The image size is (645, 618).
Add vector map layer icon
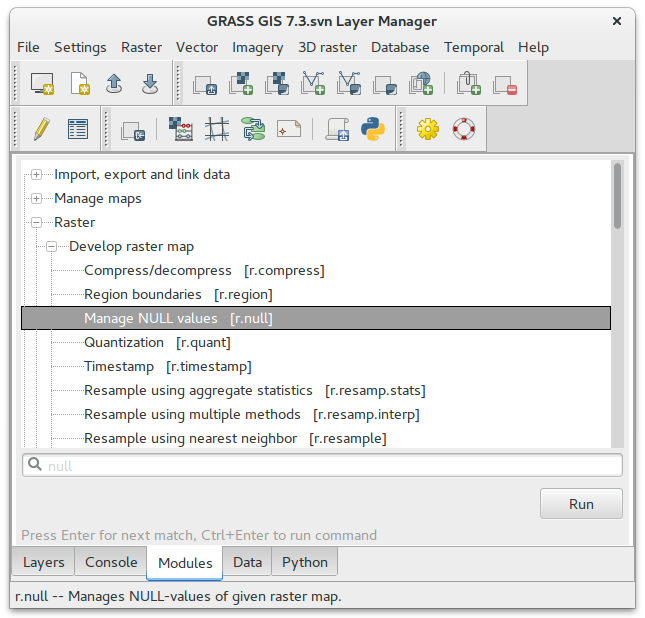click(x=313, y=84)
